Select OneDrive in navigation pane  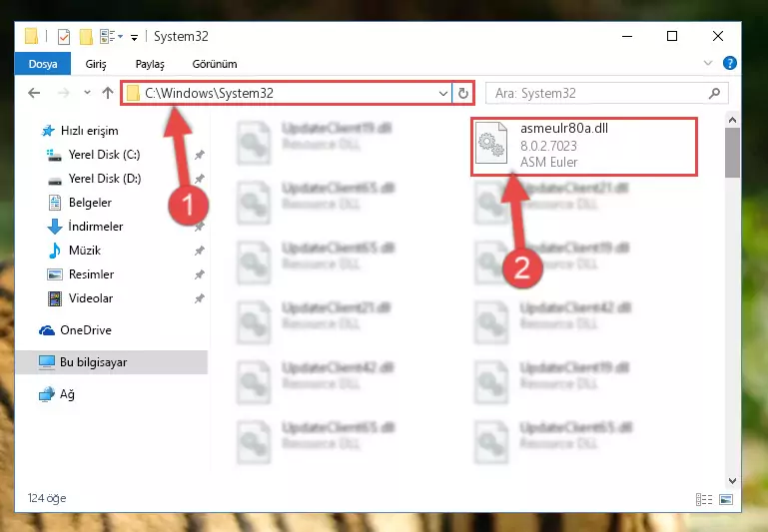click(x=86, y=330)
